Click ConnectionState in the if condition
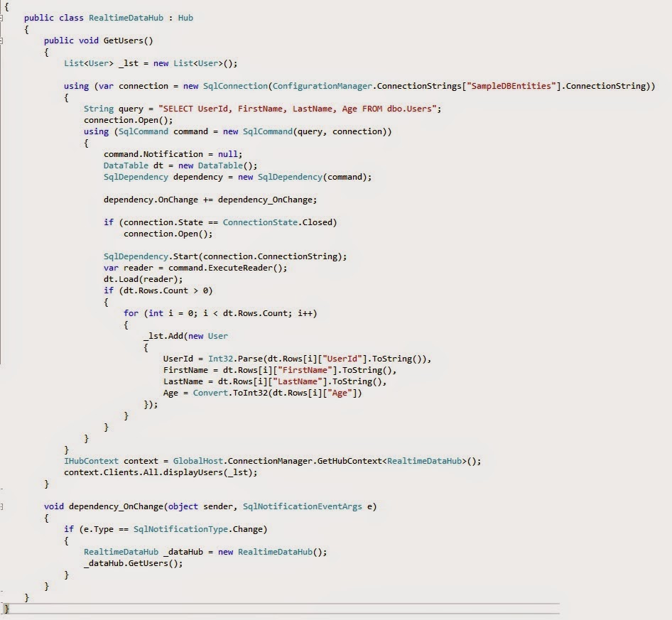This screenshot has width=672, height=620. pyautogui.click(x=260, y=222)
